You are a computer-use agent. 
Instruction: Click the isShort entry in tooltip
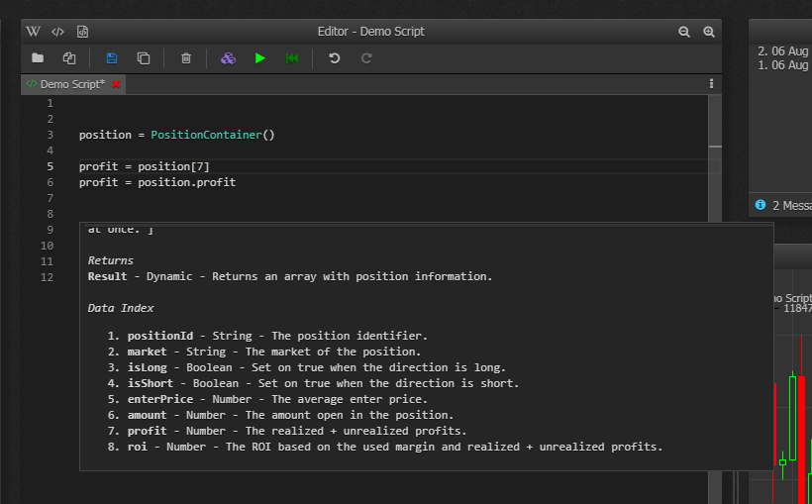313,383
